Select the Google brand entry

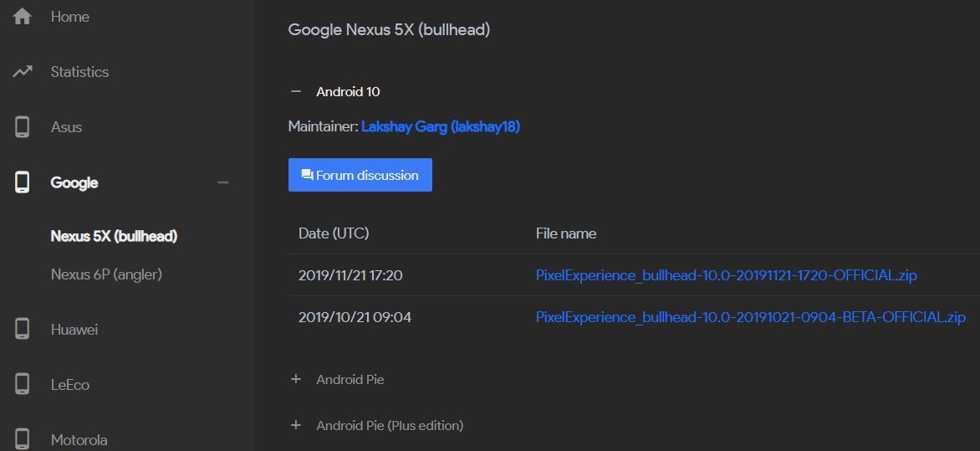click(74, 182)
